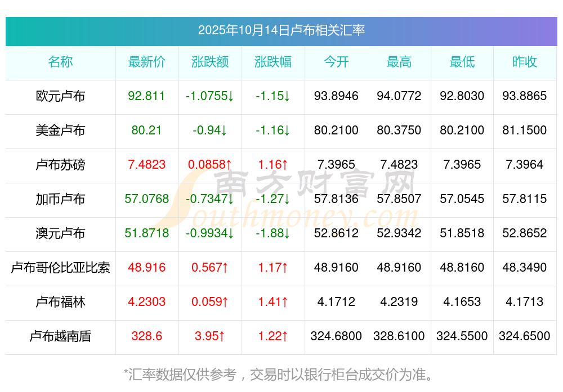Click change amount 0.059↑
This screenshot has height=392, width=563.
(x=209, y=301)
